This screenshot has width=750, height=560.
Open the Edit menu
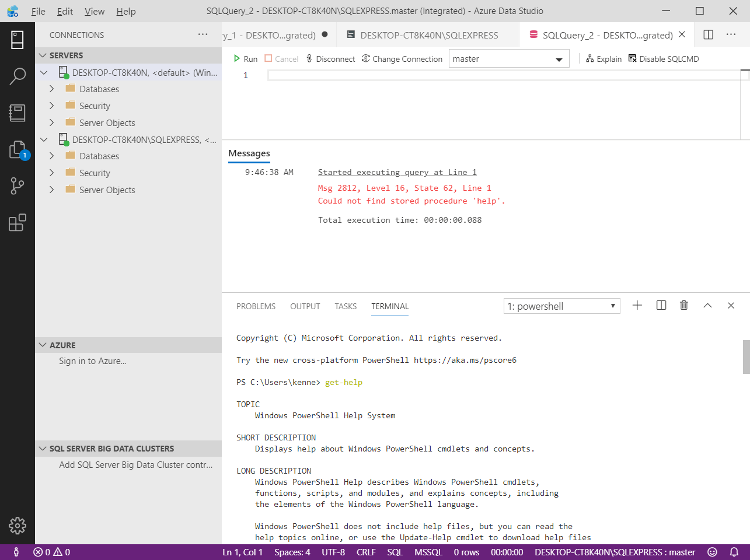click(65, 11)
